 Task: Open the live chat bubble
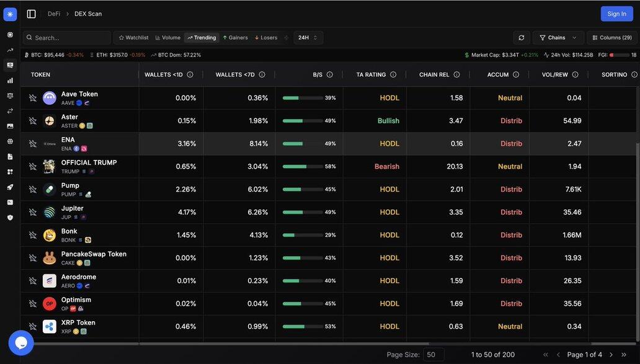pyautogui.click(x=21, y=342)
